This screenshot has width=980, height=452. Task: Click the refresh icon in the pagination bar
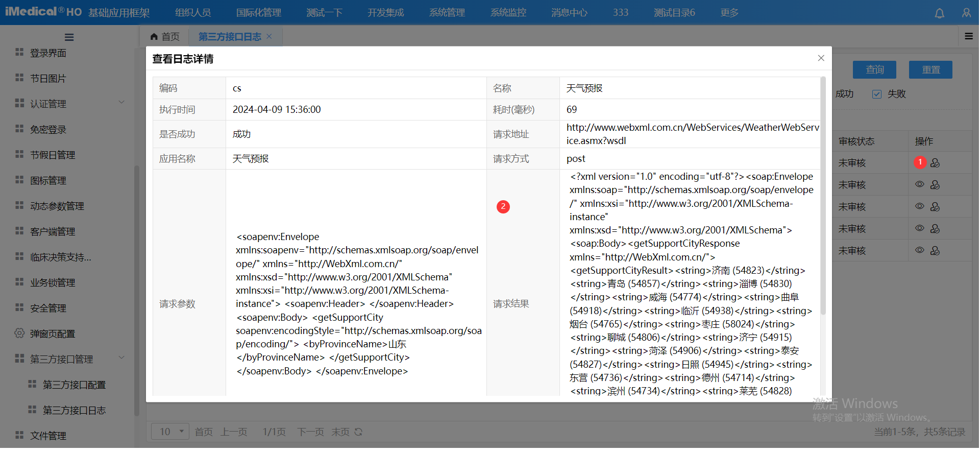click(358, 432)
